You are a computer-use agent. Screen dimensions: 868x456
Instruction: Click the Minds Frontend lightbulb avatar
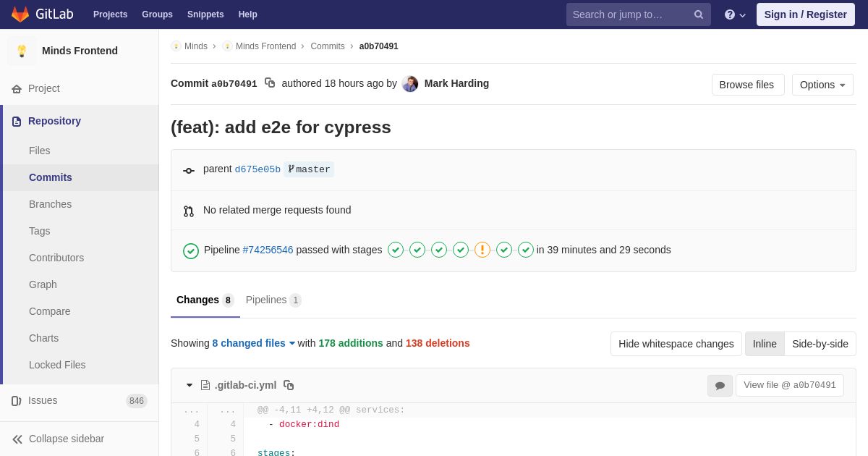point(22,51)
